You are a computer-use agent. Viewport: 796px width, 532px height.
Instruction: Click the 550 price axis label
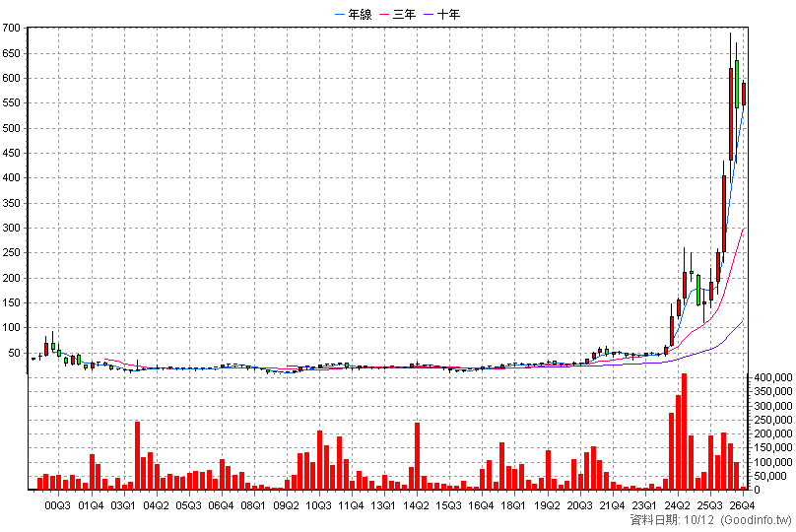coord(11,103)
